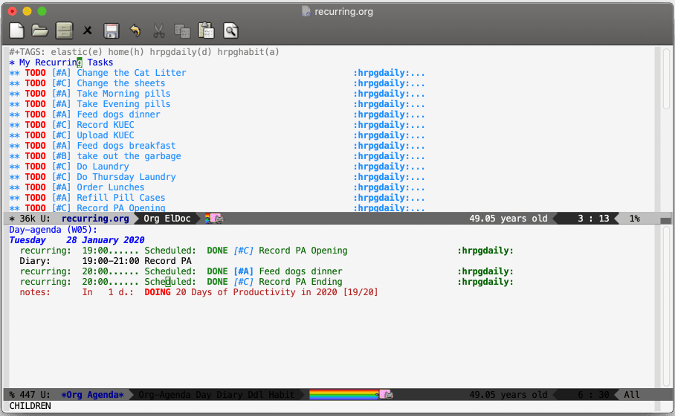Click the Nyan cat rainbow position bar

pyautogui.click(x=344, y=395)
